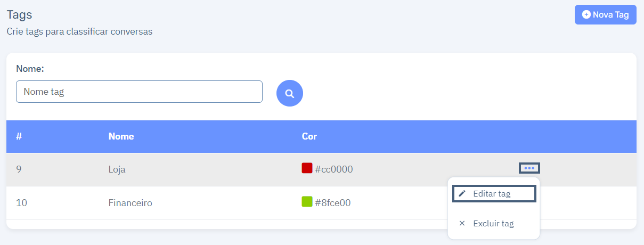Viewport: 644px width, 245px height.
Task: Click the # column header
Action: pos(19,136)
